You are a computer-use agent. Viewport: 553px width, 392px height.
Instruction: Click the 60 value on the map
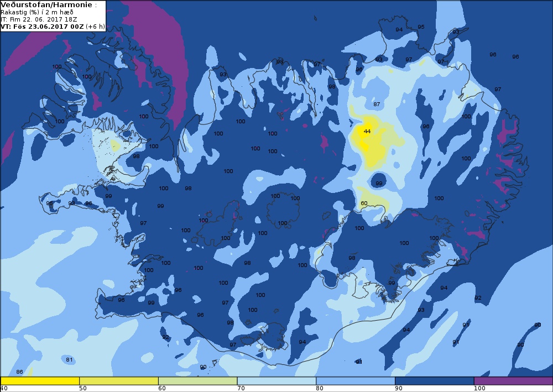point(364,203)
